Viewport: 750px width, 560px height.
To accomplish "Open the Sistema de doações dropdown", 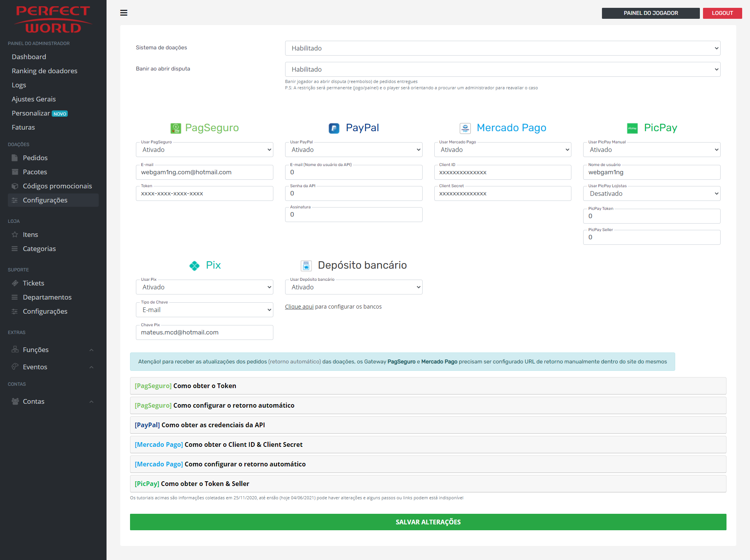I will (x=502, y=48).
